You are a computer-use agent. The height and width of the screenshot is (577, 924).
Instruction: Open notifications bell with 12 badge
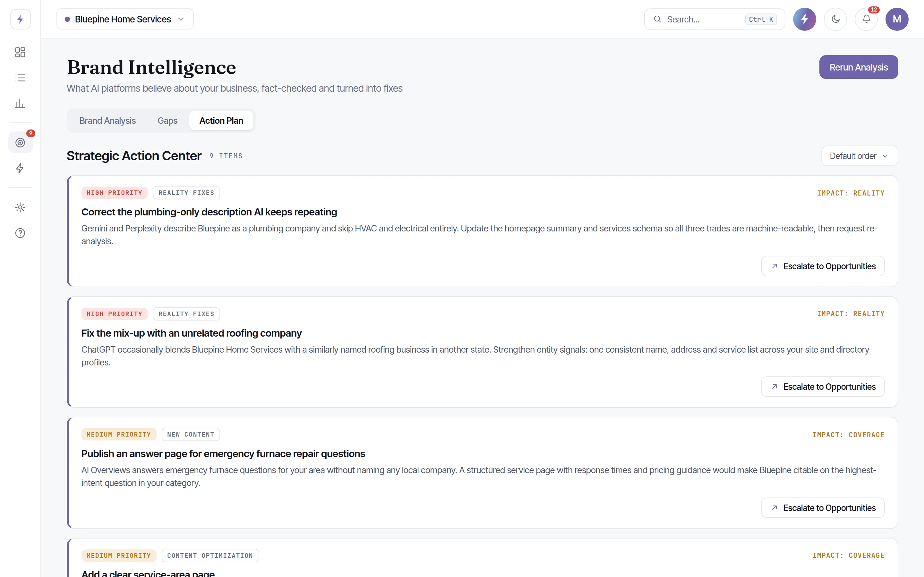(866, 19)
